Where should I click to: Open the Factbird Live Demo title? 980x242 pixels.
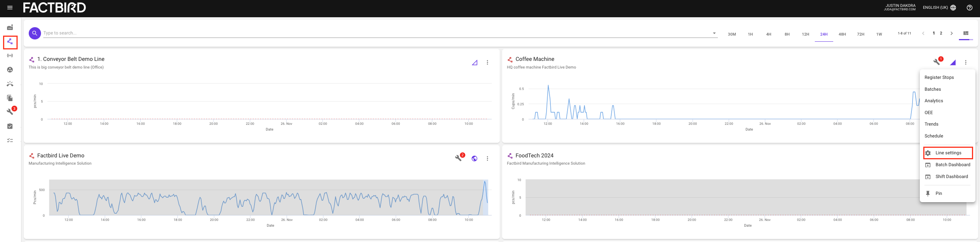(61, 155)
